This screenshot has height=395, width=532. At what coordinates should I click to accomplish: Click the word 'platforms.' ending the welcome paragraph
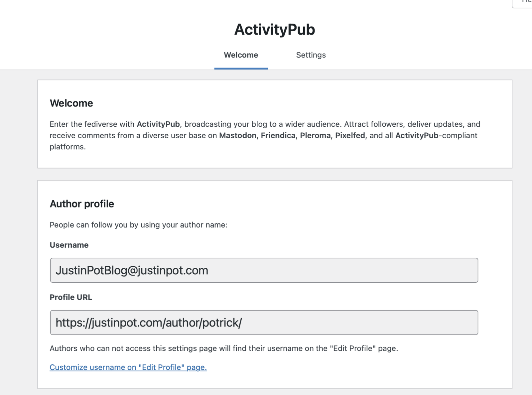coord(67,147)
